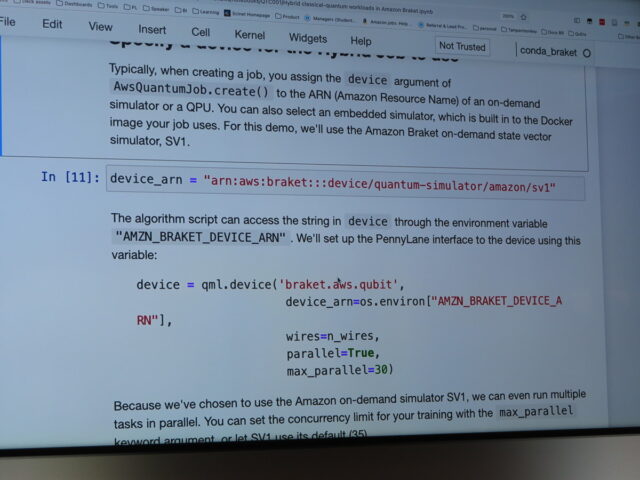Screen dimensions: 640x480
Task: Open the Kernel menu
Action: pyautogui.click(x=249, y=35)
